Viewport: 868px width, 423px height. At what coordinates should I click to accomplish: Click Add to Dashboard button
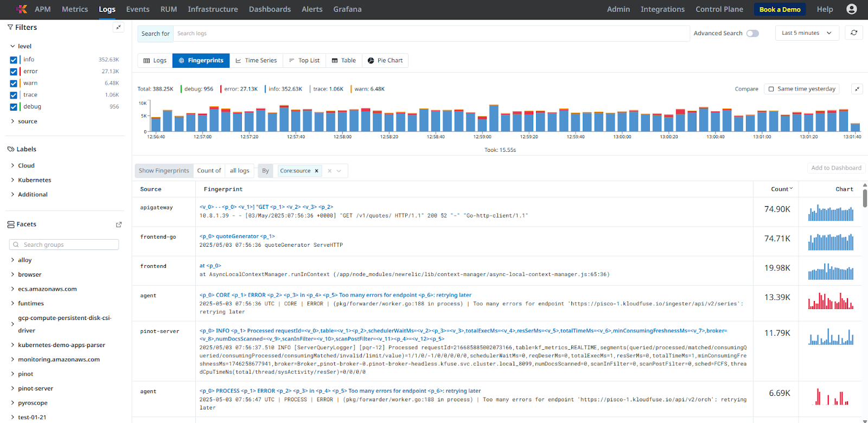(x=836, y=168)
